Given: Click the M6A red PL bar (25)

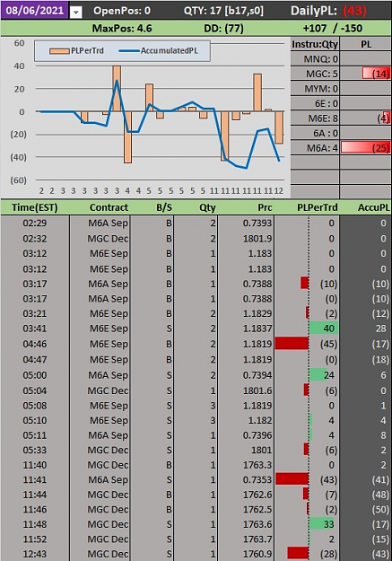Looking at the screenshot, I should (365, 147).
